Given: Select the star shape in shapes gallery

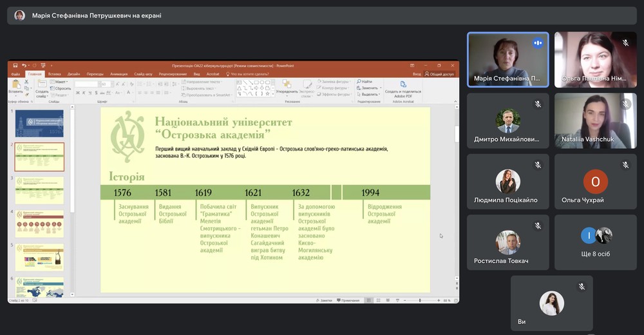Looking at the screenshot, I should coord(267,93).
